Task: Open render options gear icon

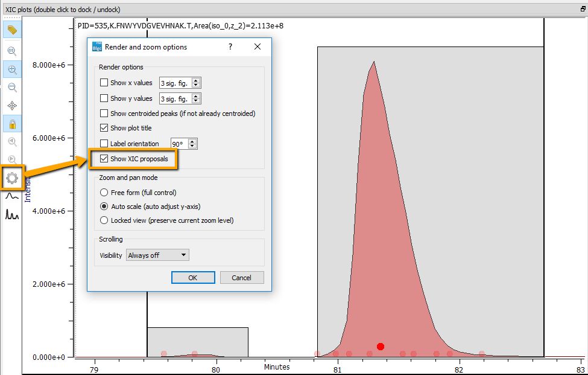Action: 12,178
